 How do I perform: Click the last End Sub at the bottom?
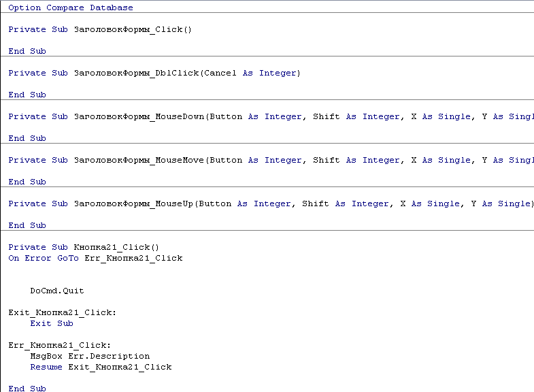pyautogui.click(x=27, y=389)
